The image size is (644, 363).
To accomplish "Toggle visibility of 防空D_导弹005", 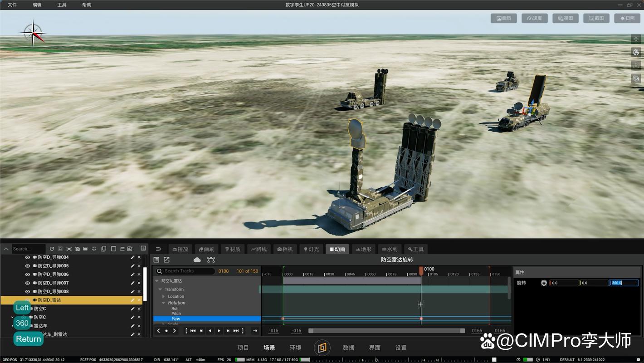I will click(x=27, y=266).
